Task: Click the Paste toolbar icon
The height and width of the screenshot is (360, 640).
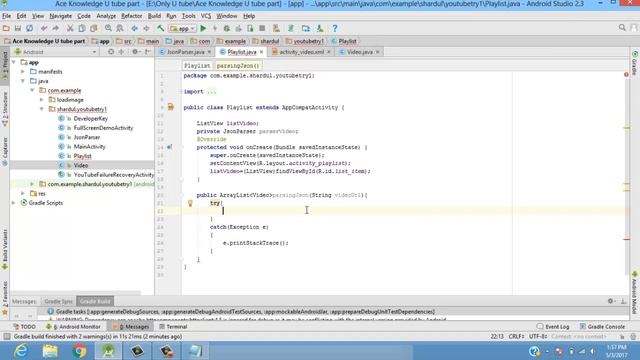Action: coord(93,28)
